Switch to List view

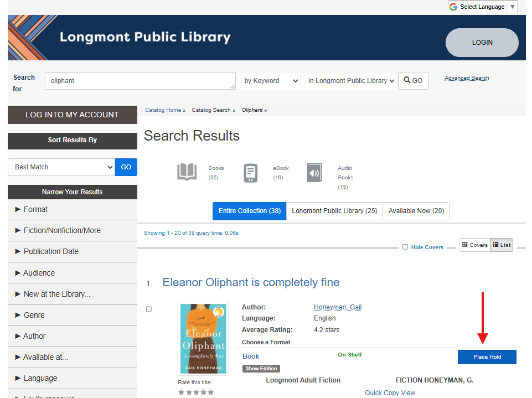click(x=502, y=245)
